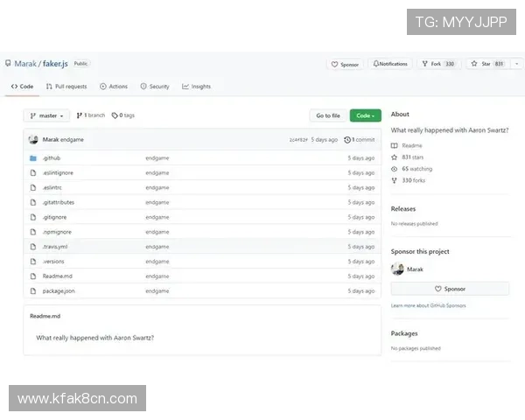Open the .gitattributes file
This screenshot has height=420, width=525.
(59, 202)
